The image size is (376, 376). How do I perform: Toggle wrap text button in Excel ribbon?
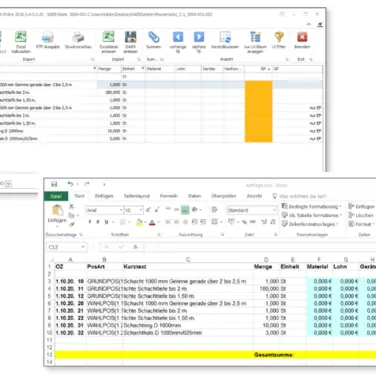(x=214, y=210)
